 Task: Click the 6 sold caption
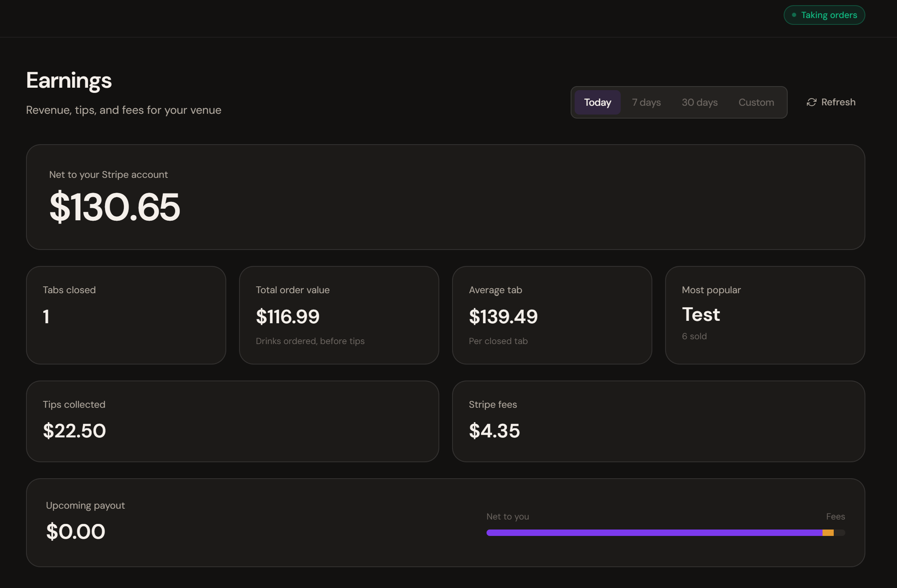click(x=694, y=336)
